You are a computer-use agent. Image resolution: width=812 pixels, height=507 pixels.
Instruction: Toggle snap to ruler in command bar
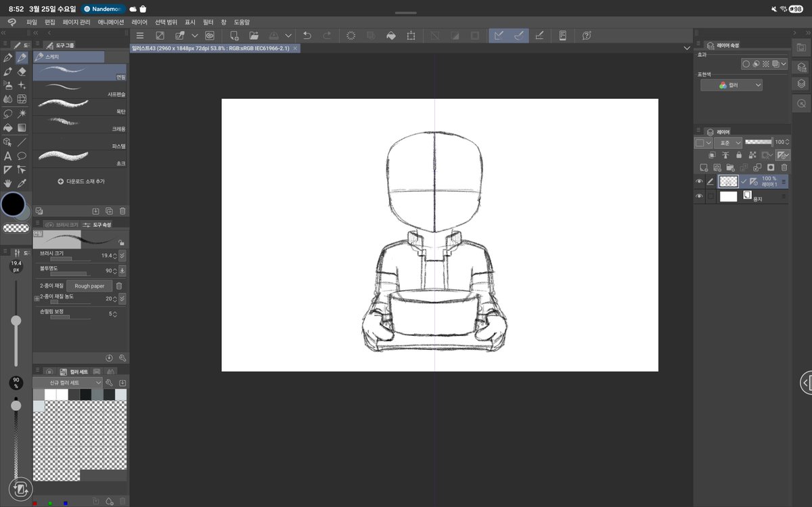click(x=499, y=35)
